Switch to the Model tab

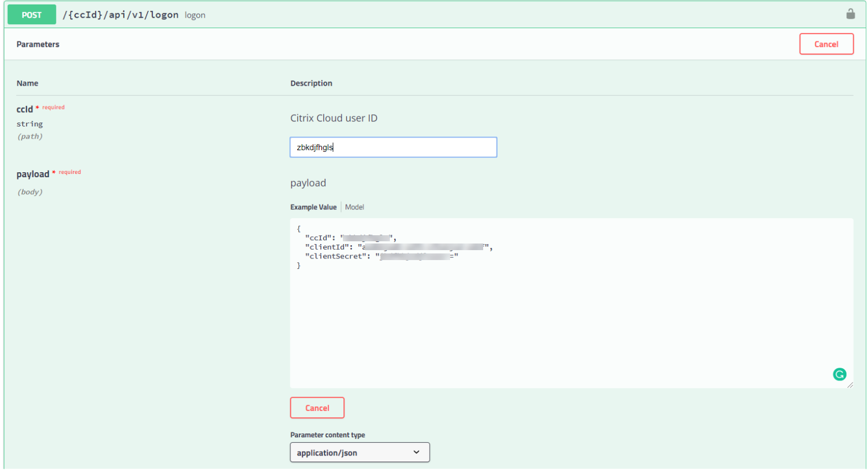pyautogui.click(x=354, y=207)
